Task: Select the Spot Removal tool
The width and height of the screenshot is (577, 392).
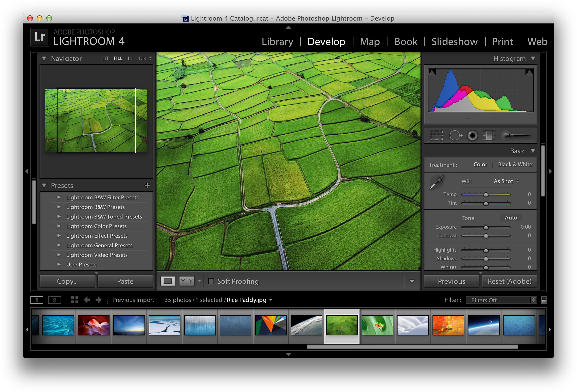Action: click(455, 136)
